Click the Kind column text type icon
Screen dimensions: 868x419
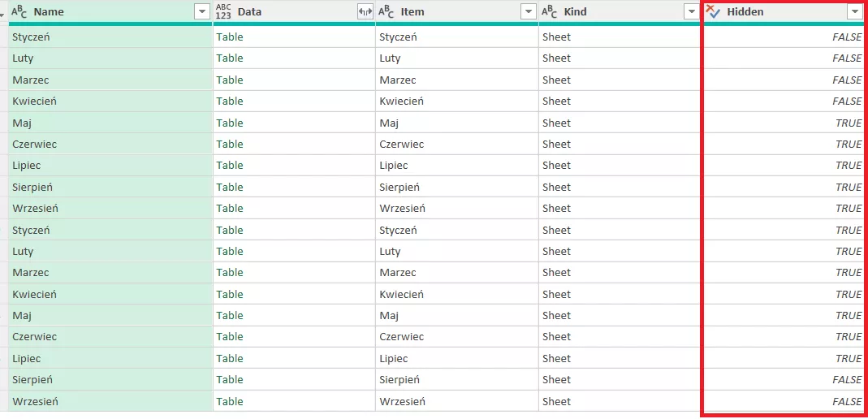coord(550,12)
